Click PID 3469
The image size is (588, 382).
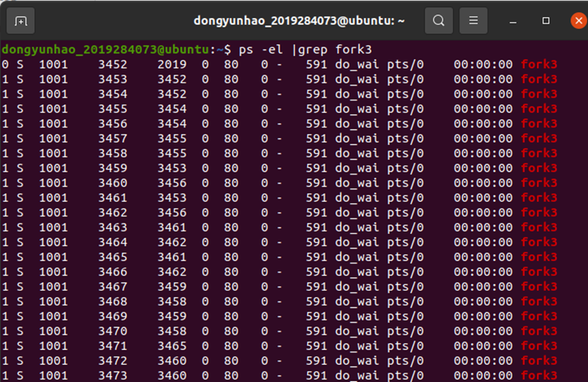(x=113, y=316)
